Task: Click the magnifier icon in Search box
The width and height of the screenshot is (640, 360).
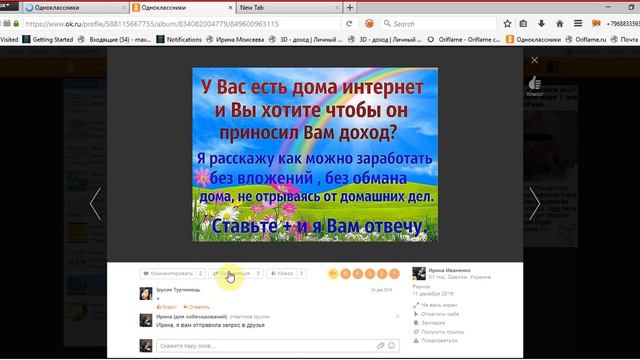Action: coord(387,24)
